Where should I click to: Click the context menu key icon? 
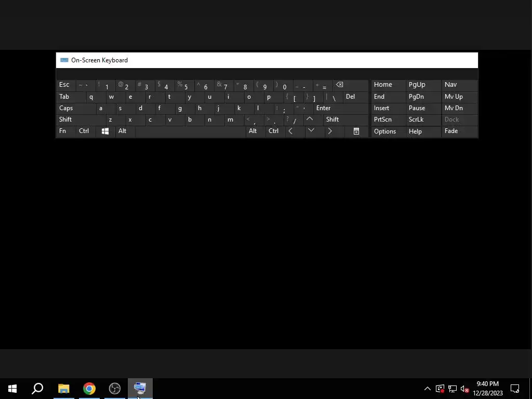click(x=356, y=131)
